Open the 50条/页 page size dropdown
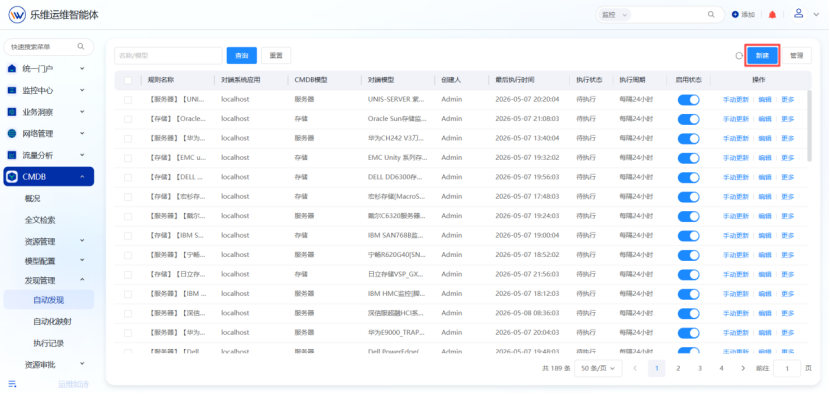The image size is (830, 394). [598, 368]
